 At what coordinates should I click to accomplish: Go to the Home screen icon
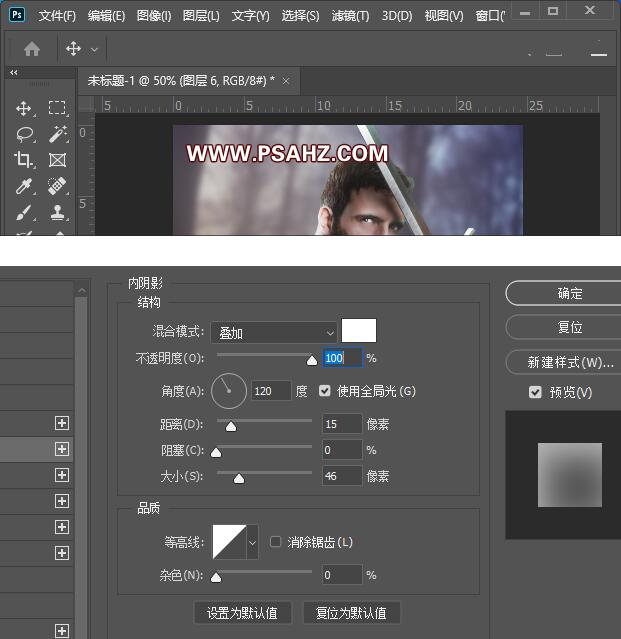pyautogui.click(x=32, y=49)
